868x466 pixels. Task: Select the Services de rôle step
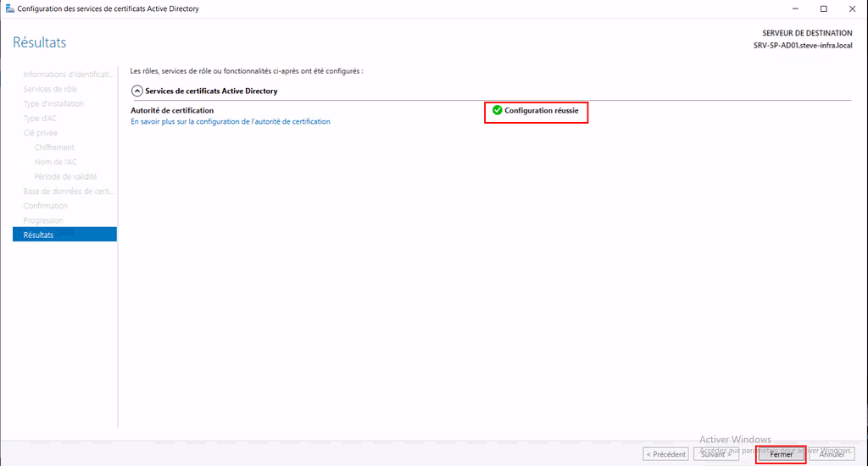pyautogui.click(x=50, y=89)
